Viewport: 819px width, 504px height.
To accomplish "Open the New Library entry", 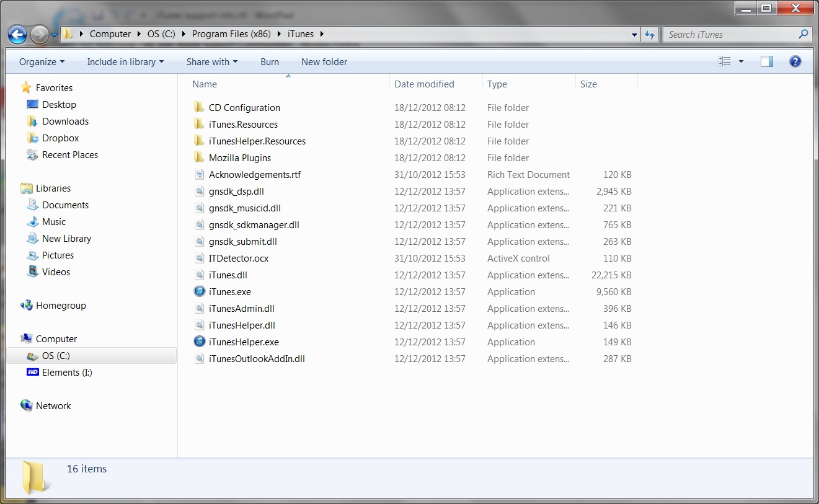I will (x=66, y=239).
